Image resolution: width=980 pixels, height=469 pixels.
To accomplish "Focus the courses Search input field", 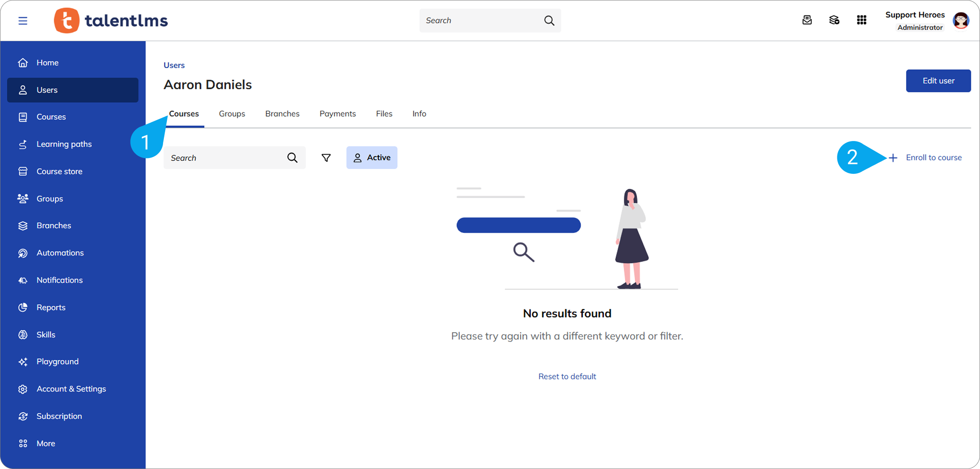I will pos(235,158).
